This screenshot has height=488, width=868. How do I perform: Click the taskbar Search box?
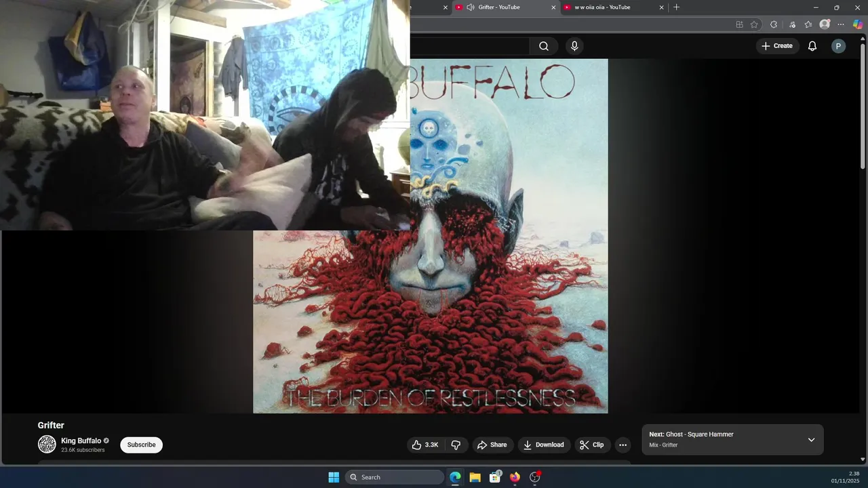(x=395, y=477)
